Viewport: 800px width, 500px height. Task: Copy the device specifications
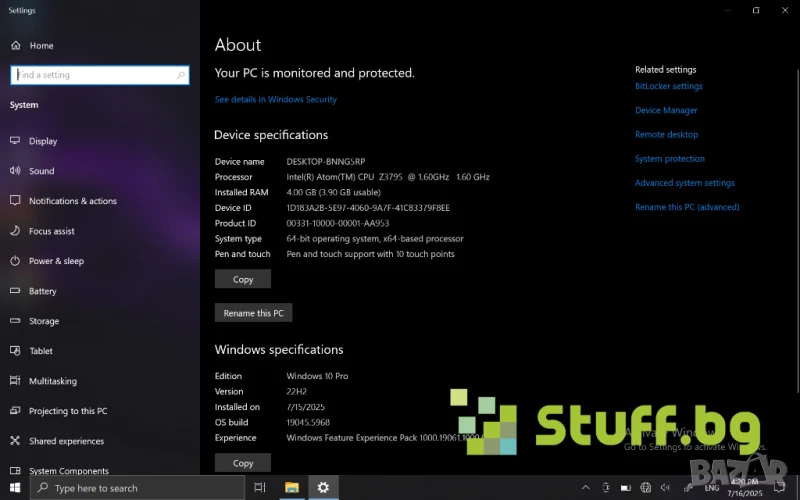[x=243, y=280]
